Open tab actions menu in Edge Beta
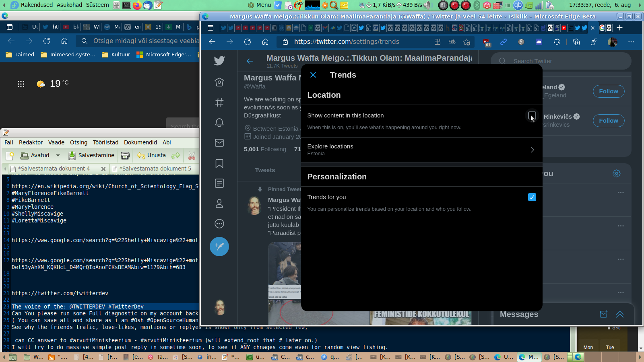The image size is (644, 362). (x=211, y=28)
